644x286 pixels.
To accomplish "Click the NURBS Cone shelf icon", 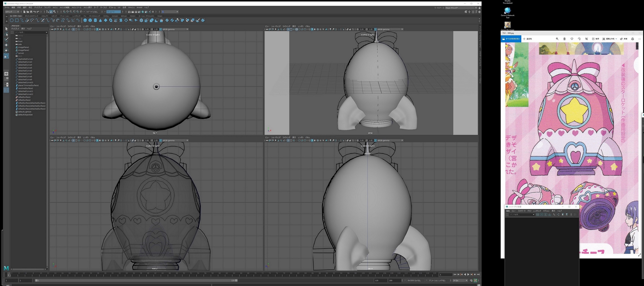I will point(100,20).
